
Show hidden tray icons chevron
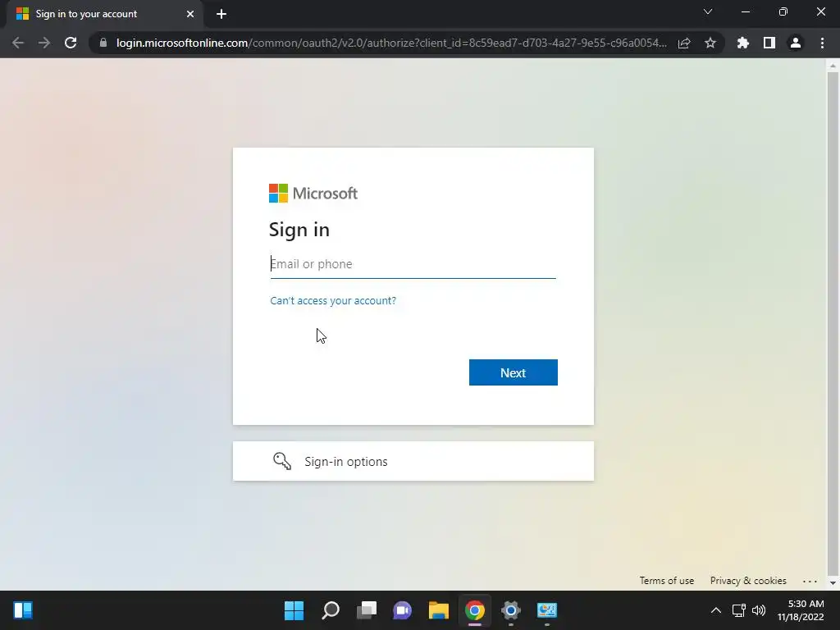715,610
